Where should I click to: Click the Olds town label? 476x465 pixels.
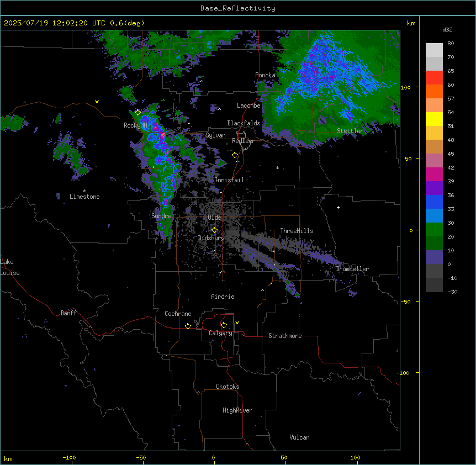214,218
